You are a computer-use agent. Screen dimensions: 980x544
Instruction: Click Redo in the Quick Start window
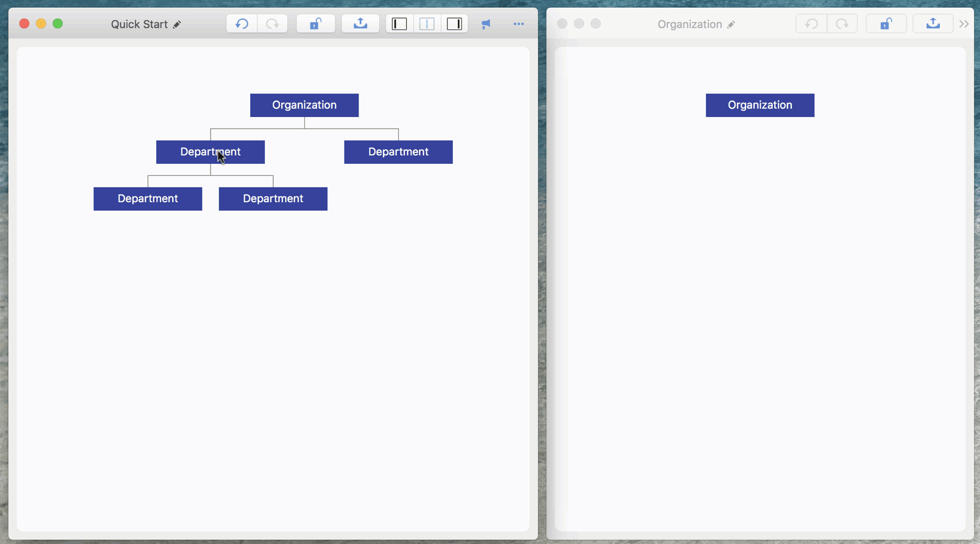coord(272,24)
